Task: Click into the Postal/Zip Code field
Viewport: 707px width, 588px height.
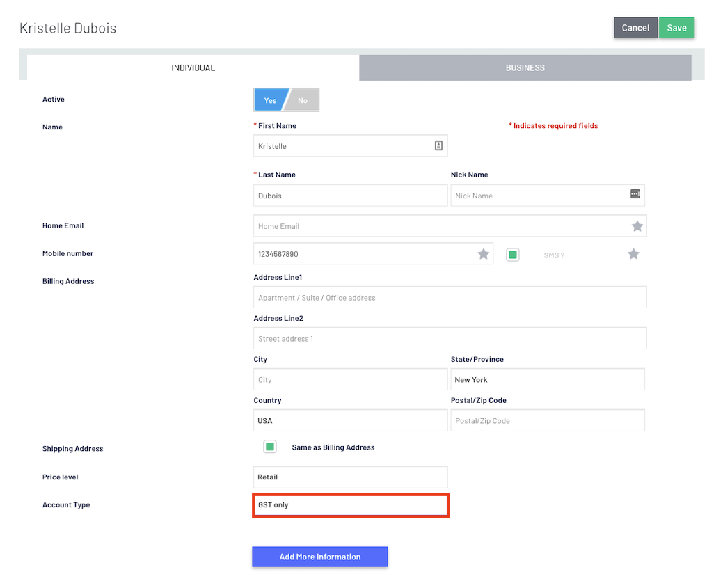Action: point(548,420)
